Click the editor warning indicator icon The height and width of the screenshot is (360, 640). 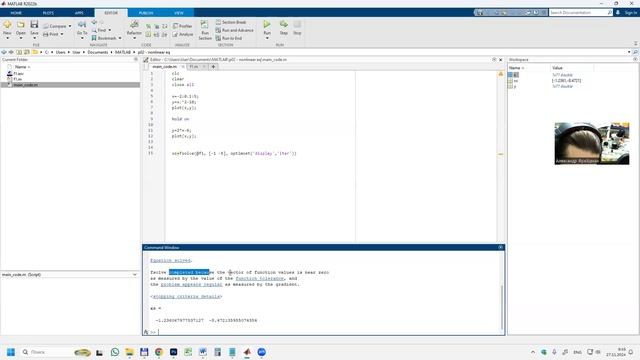pos(501,74)
